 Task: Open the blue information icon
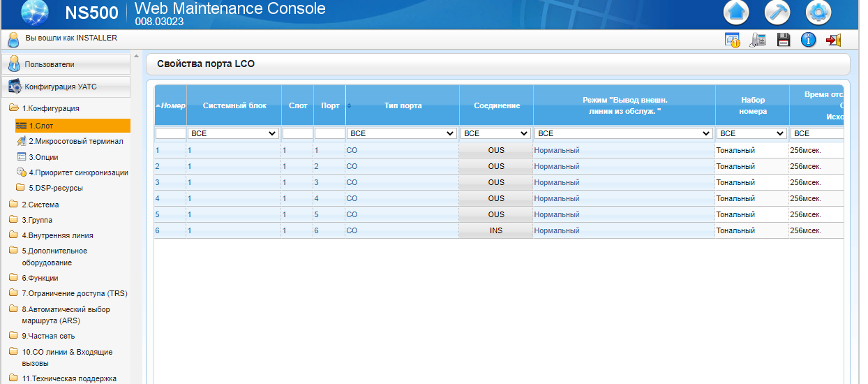coord(808,40)
